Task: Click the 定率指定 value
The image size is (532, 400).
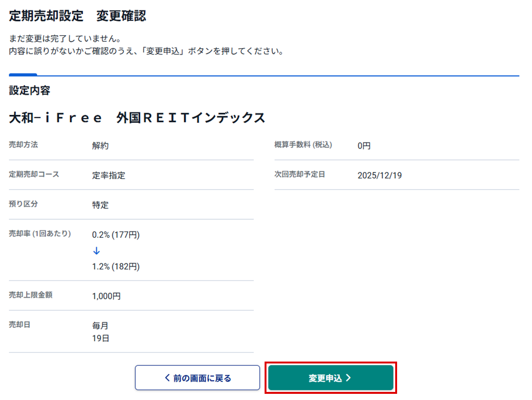Action: click(x=109, y=175)
